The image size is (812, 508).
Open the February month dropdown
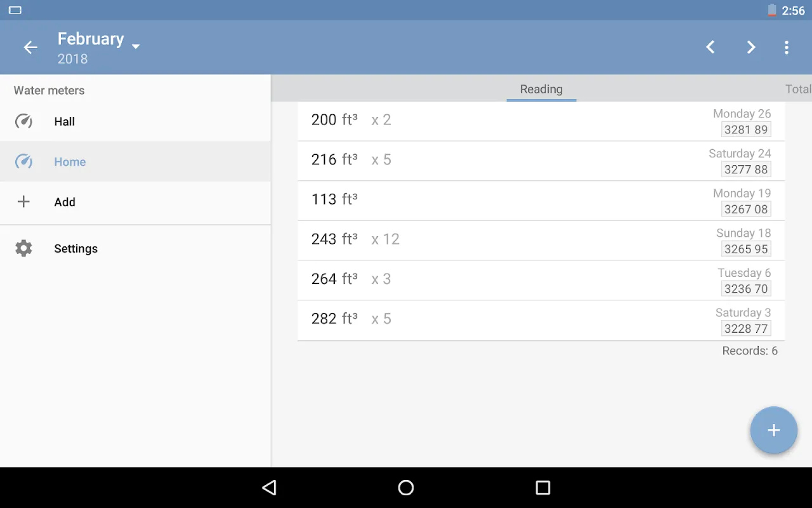[x=98, y=39]
